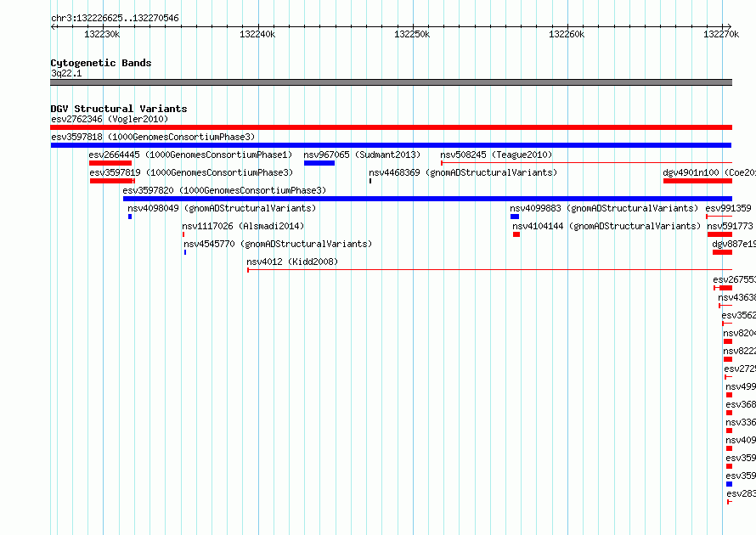Click the red bar under dgv887e19

pyautogui.click(x=722, y=252)
